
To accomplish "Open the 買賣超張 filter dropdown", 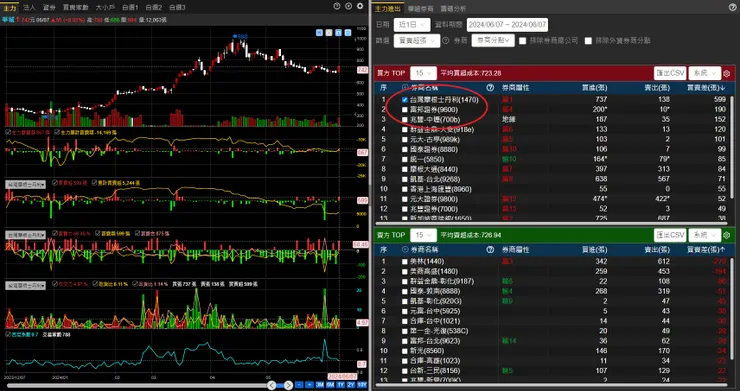I will click(416, 41).
